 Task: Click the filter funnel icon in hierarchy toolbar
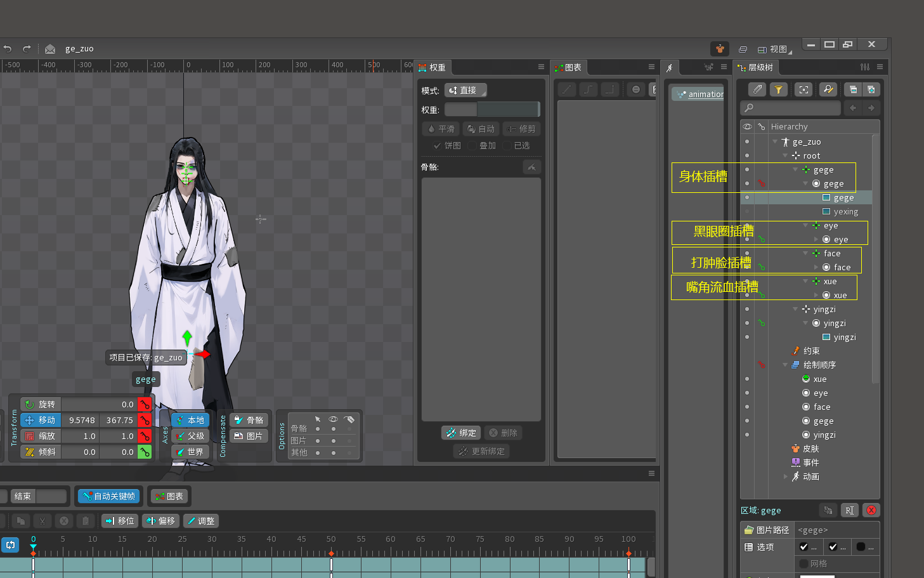pos(778,89)
